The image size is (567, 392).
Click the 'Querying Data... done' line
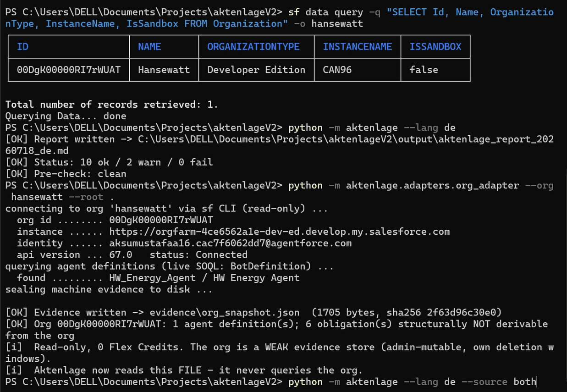(66, 116)
